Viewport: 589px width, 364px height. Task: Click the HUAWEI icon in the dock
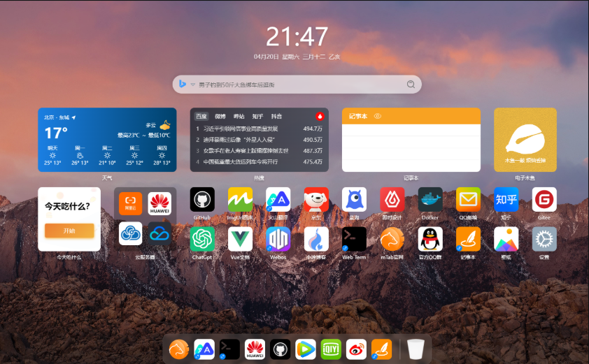coord(255,349)
